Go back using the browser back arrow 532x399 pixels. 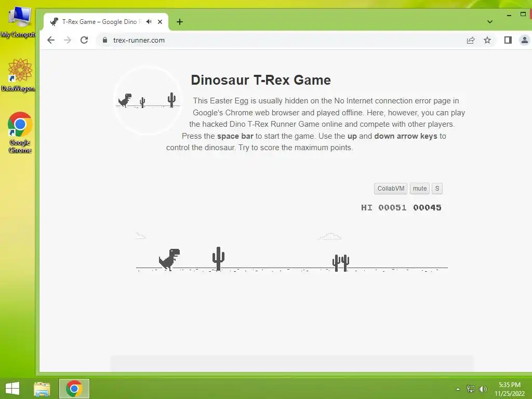coord(51,40)
